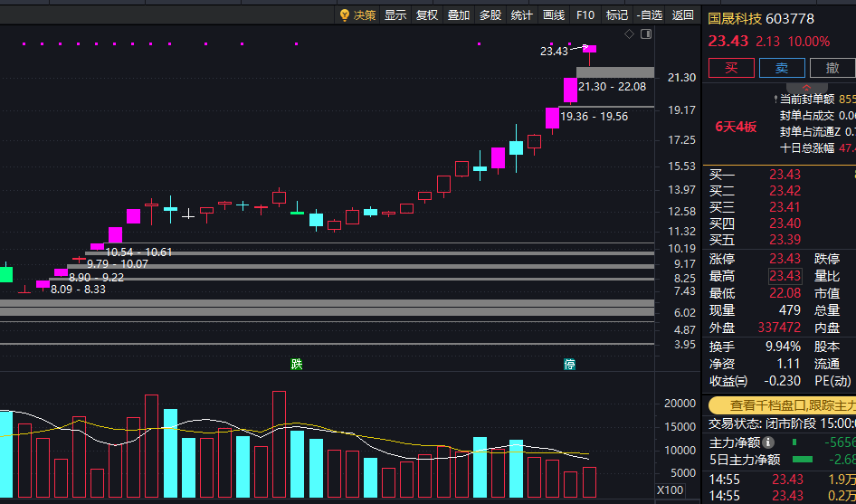856x504 pixels.
Task: Toggle the side panel layout icon
Action: click(x=646, y=34)
